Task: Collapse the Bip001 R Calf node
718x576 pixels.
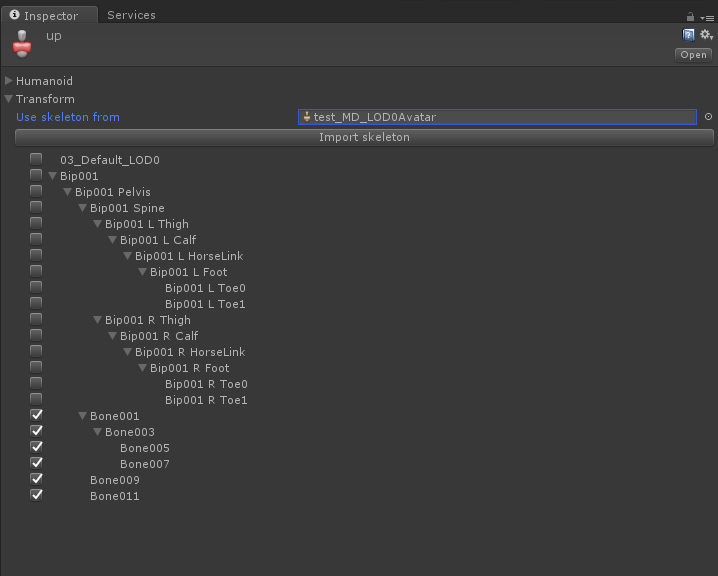Action: [x=113, y=336]
